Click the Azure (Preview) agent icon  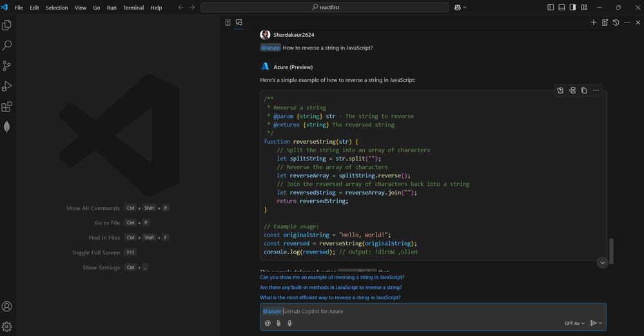265,66
